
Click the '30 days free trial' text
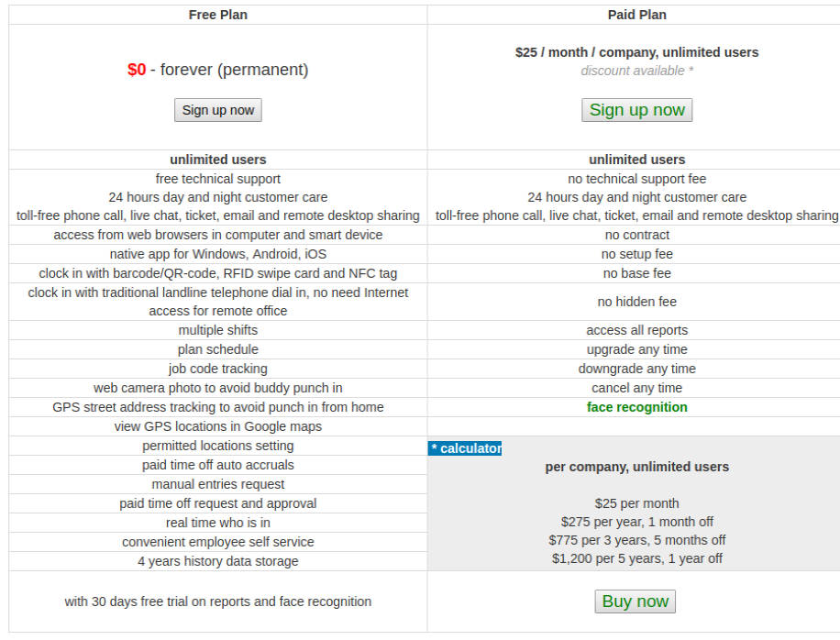click(217, 601)
